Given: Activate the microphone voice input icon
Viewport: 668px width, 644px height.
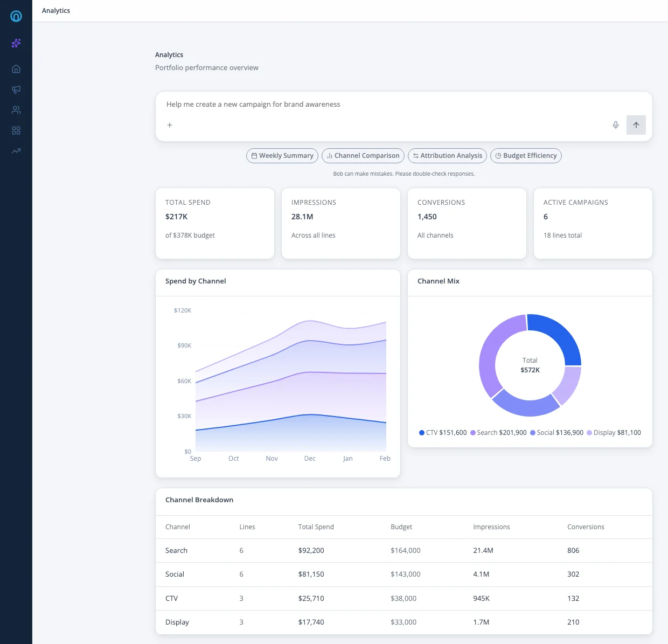Looking at the screenshot, I should [616, 125].
